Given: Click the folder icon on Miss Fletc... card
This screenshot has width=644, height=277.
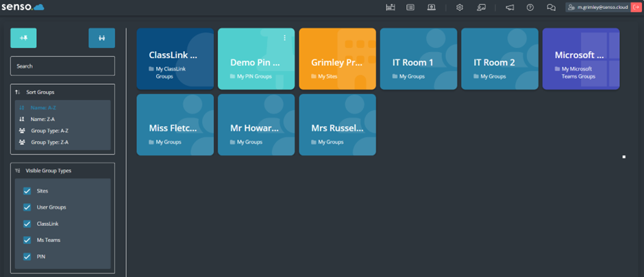Looking at the screenshot, I should click(151, 142).
